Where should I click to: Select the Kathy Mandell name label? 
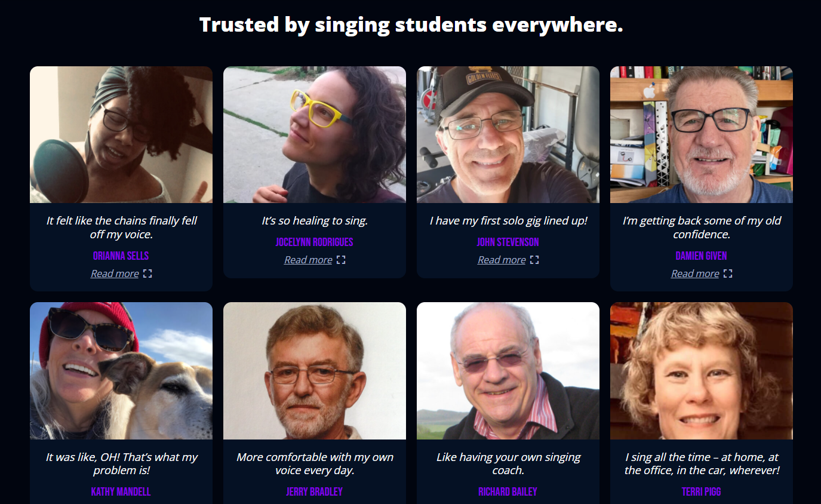click(121, 492)
